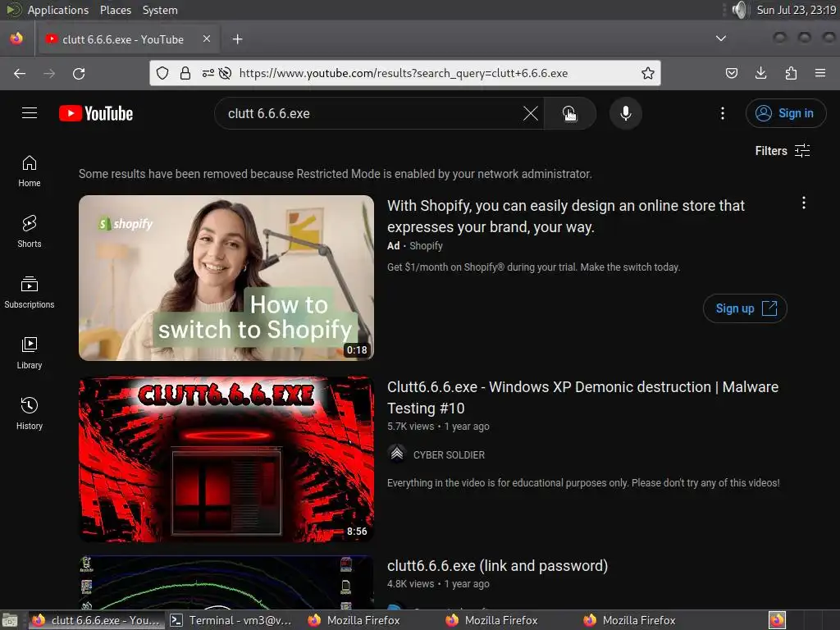Open the Shopify advertiser link

[x=426, y=246]
